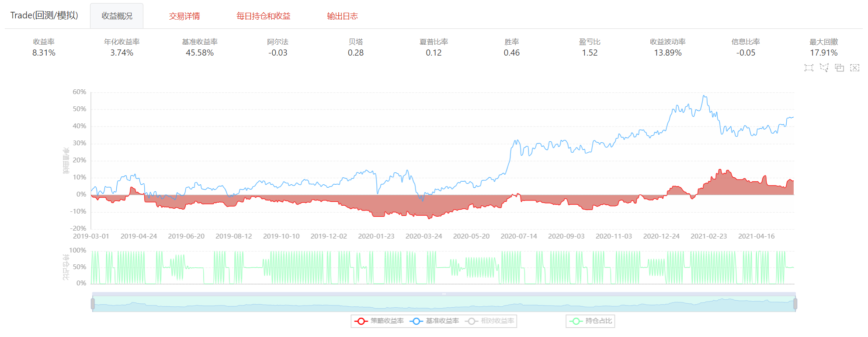This screenshot has height=337, width=868.
Task: Open the 交易详情 tab
Action: (184, 16)
